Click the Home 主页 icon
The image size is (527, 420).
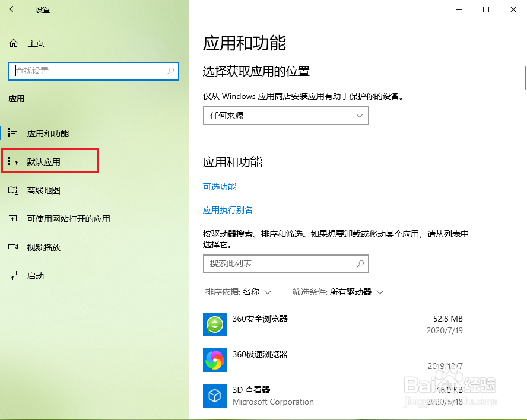pyautogui.click(x=13, y=43)
